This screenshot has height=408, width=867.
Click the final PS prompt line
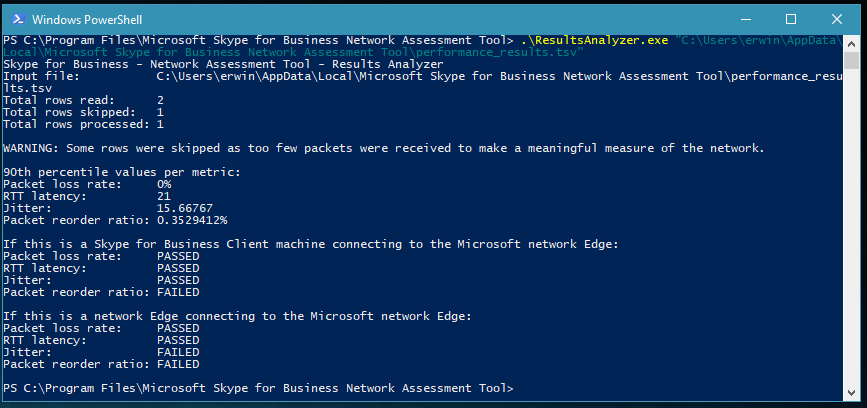[x=258, y=389]
